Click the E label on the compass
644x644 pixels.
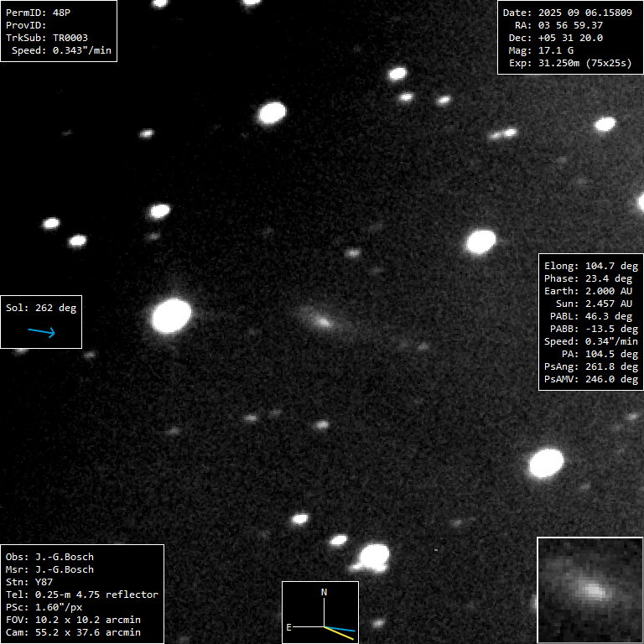(289, 627)
